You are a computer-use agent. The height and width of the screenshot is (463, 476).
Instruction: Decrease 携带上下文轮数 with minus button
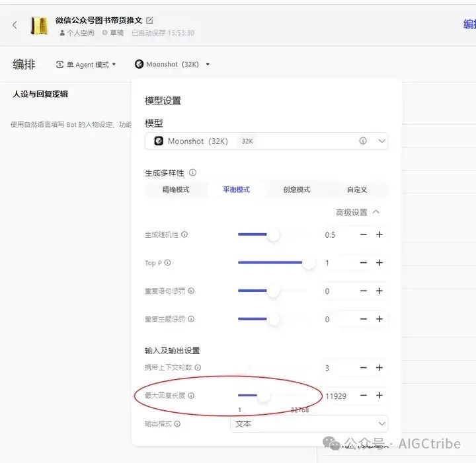pyautogui.click(x=364, y=367)
